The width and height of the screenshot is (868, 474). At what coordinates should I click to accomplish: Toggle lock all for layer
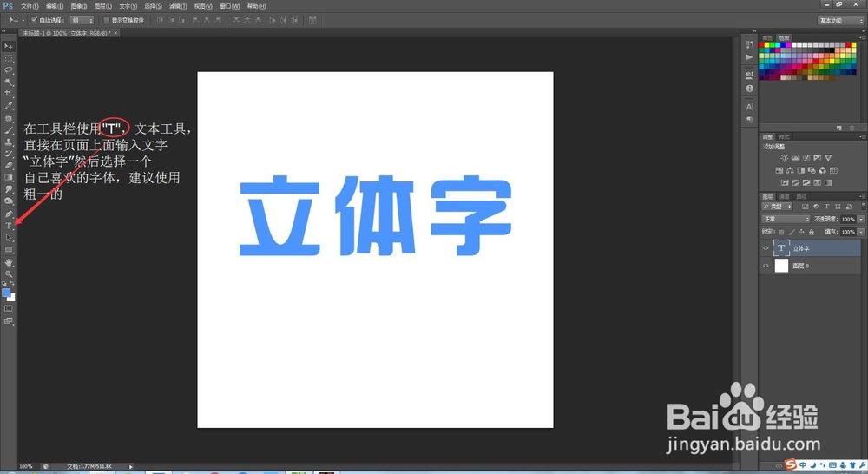pyautogui.click(x=811, y=232)
